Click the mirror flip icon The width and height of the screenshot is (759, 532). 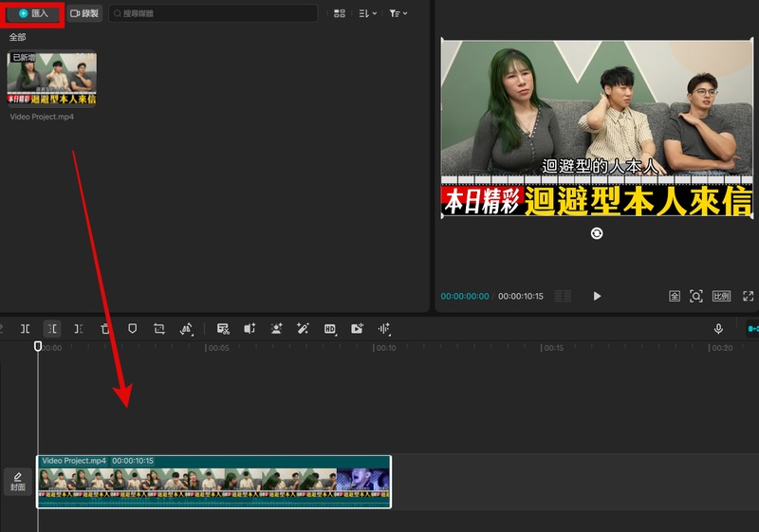(x=186, y=329)
